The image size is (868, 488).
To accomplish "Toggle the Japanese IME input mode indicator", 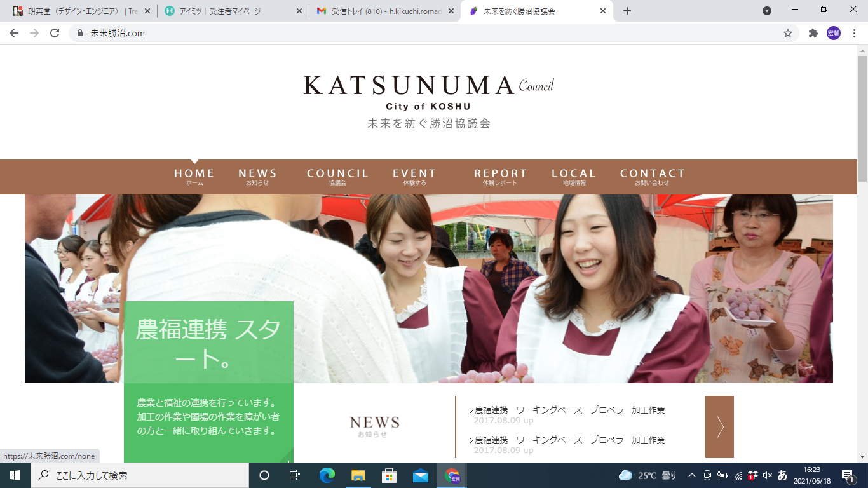I will tap(782, 475).
